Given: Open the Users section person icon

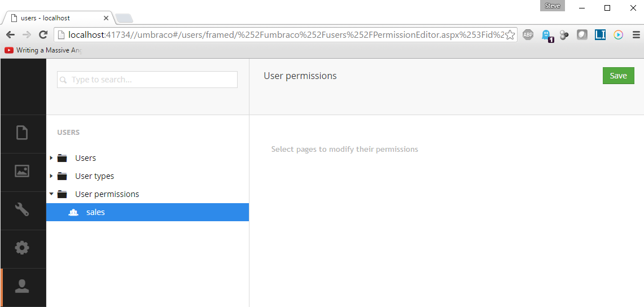Looking at the screenshot, I should tap(22, 286).
